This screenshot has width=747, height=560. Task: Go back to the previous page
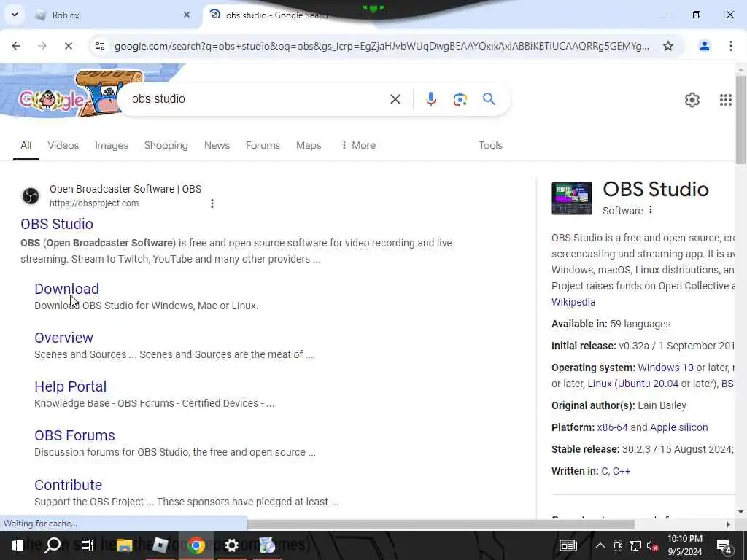16,46
